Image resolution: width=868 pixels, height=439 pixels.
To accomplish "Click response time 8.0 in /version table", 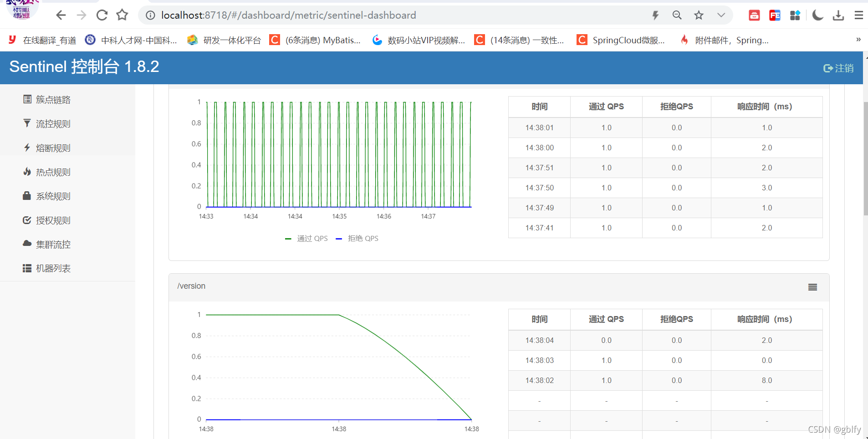I will pyautogui.click(x=767, y=381).
